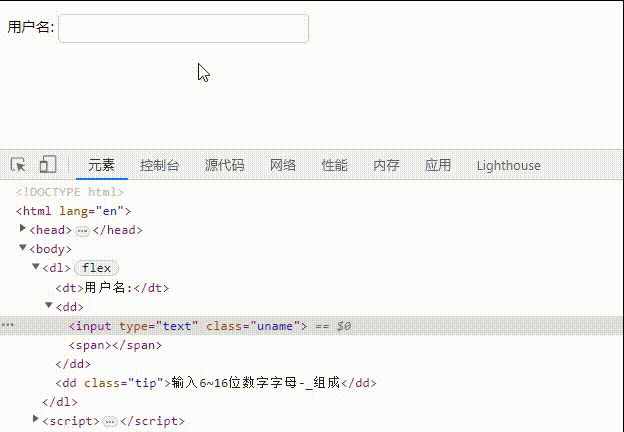Click the 用户名: label on the page
The image size is (624, 432).
tap(31, 27)
